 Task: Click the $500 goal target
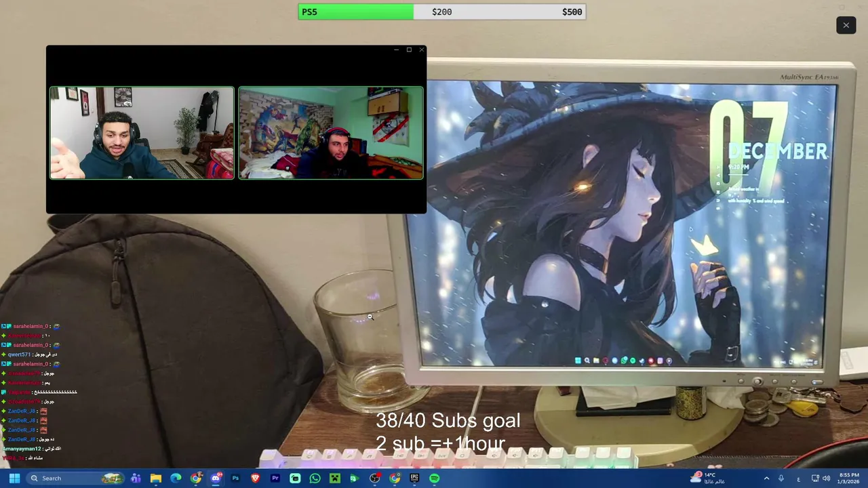572,12
